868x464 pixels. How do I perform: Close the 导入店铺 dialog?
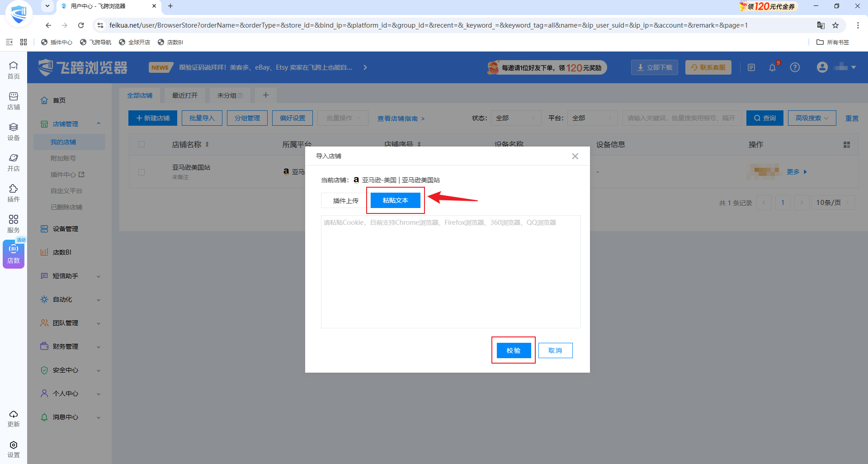[575, 156]
